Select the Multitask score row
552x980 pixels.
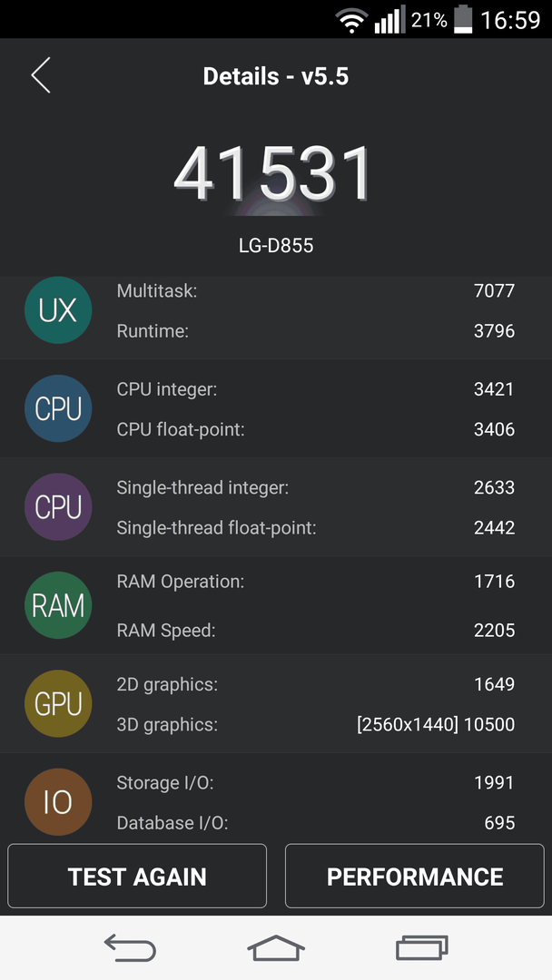click(316, 290)
